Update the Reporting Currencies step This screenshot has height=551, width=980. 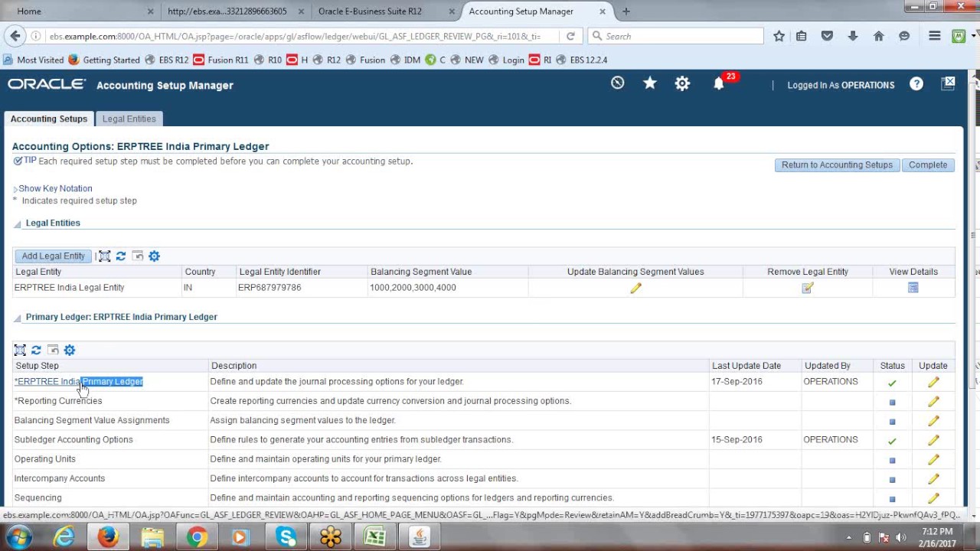click(x=933, y=401)
